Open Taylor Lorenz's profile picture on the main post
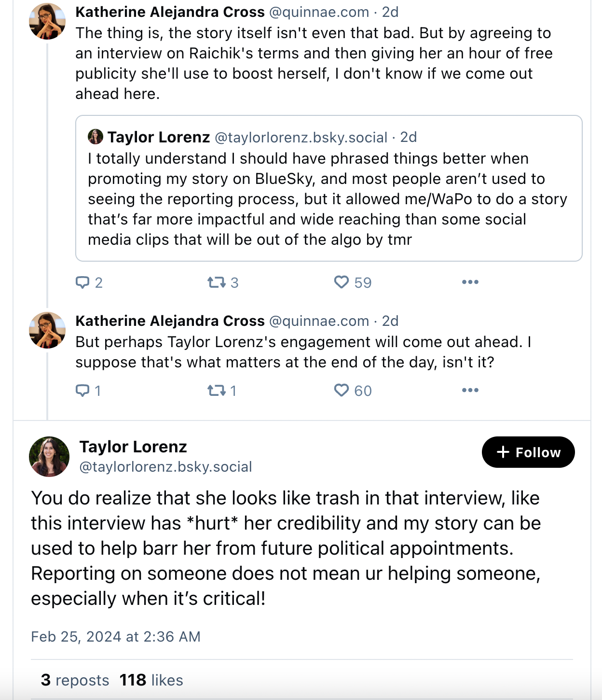Viewport: 602px width, 700px height. click(x=48, y=456)
